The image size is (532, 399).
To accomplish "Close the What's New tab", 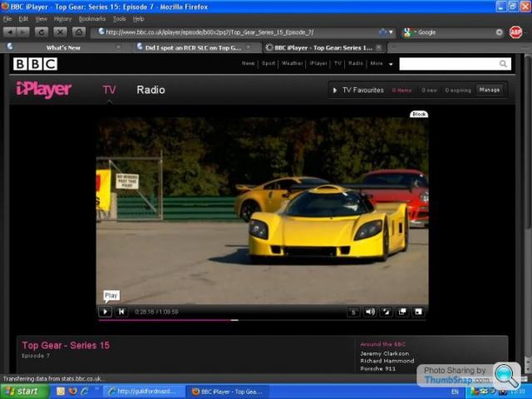I will (118, 47).
